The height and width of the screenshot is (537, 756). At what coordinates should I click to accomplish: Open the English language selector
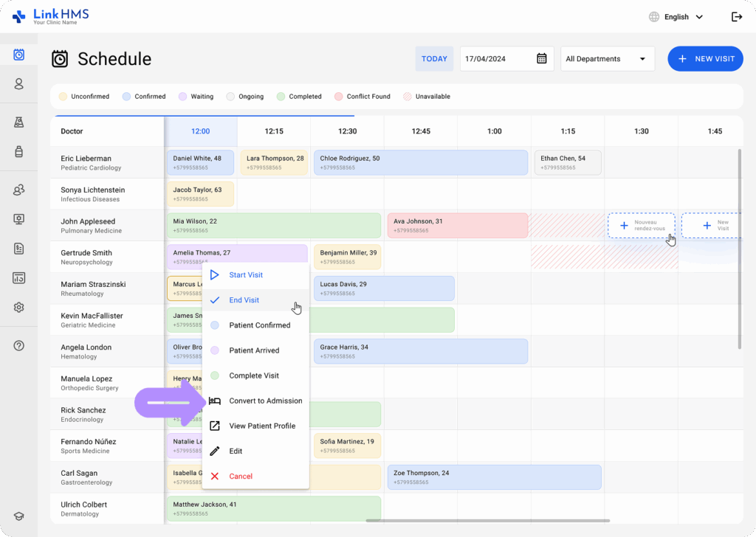(676, 17)
